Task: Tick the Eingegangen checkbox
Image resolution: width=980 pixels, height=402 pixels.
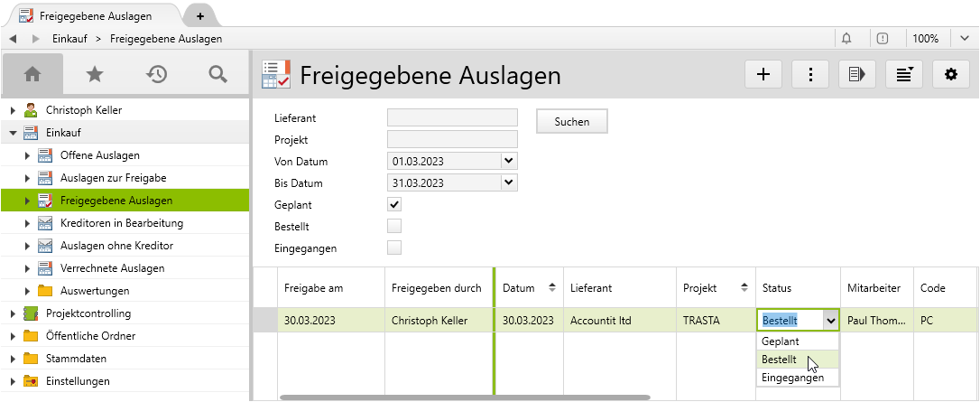Action: tap(394, 248)
